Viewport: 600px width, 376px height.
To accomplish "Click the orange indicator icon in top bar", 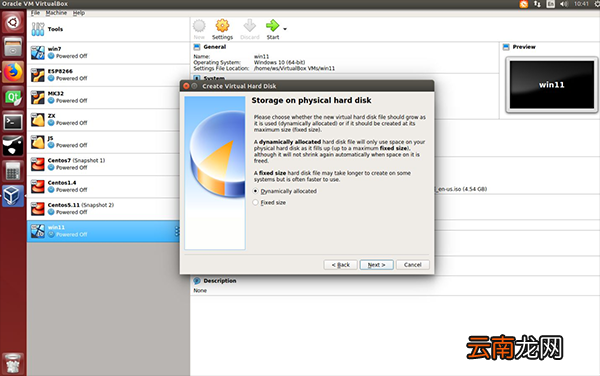I will [x=524, y=4].
